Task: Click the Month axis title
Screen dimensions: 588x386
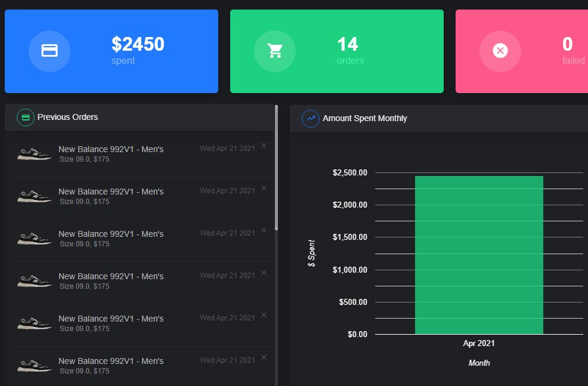Action: pyautogui.click(x=479, y=363)
